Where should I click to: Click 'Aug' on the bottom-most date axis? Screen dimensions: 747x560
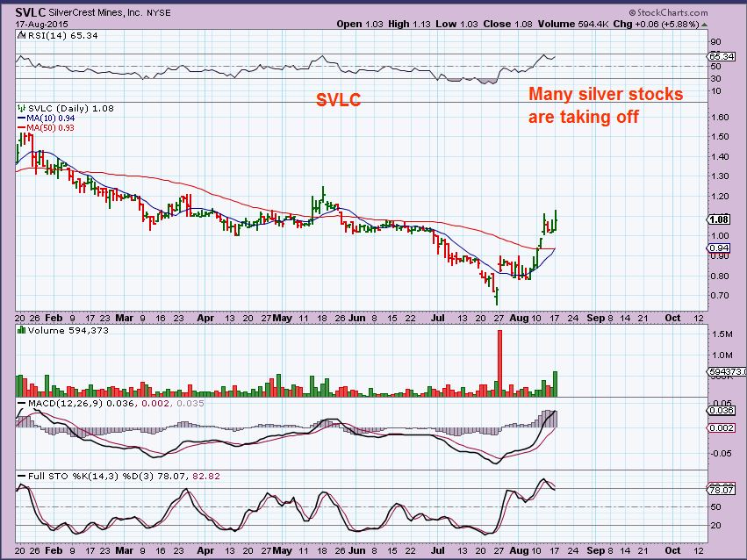(x=518, y=550)
